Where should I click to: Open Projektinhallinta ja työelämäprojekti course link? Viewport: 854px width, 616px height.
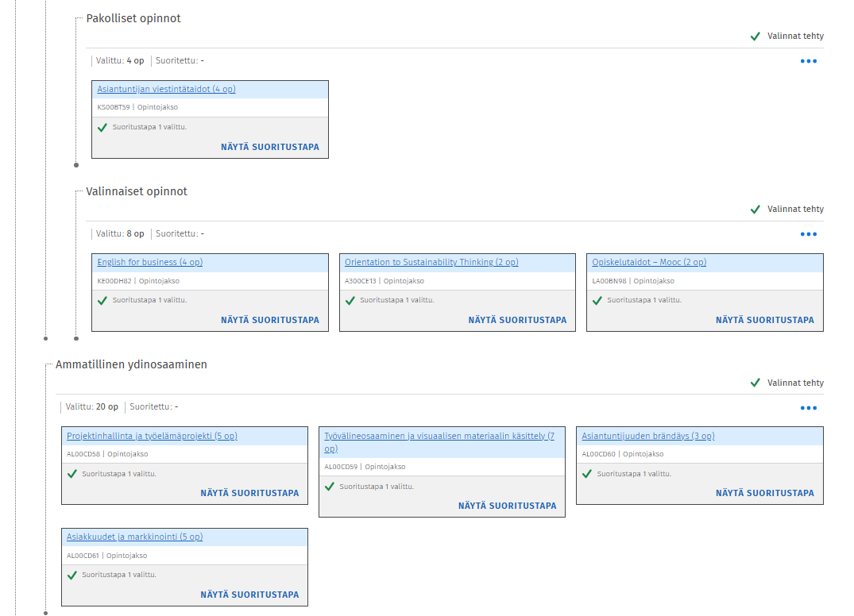pyautogui.click(x=152, y=437)
